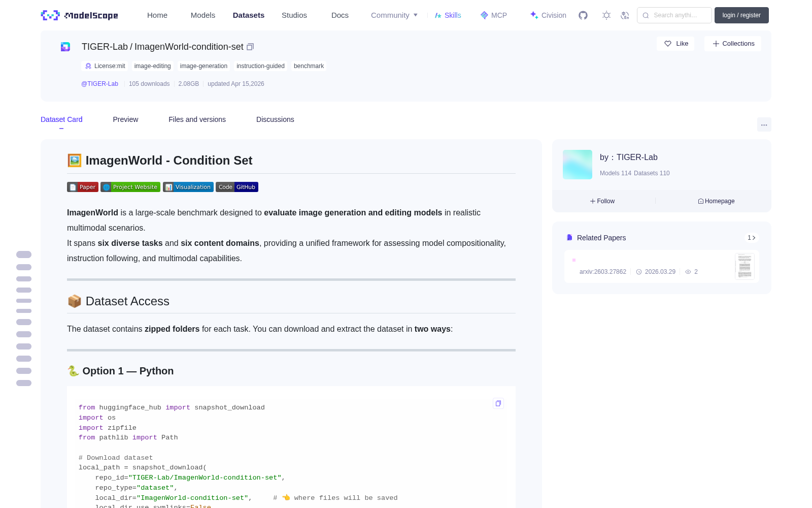
Task: Visit TIGER-Lab Homepage
Action: coord(716,201)
